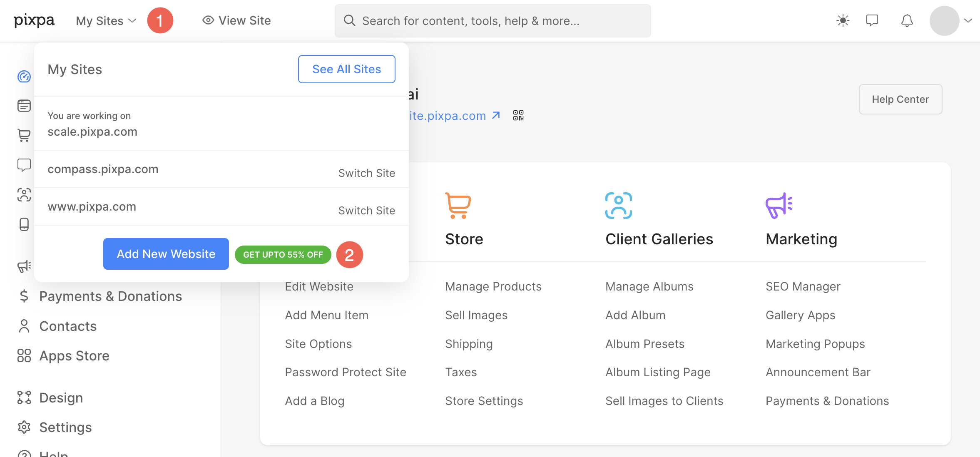The height and width of the screenshot is (457, 980).
Task: Switch Site to www.pixpa.com
Action: coord(367,211)
